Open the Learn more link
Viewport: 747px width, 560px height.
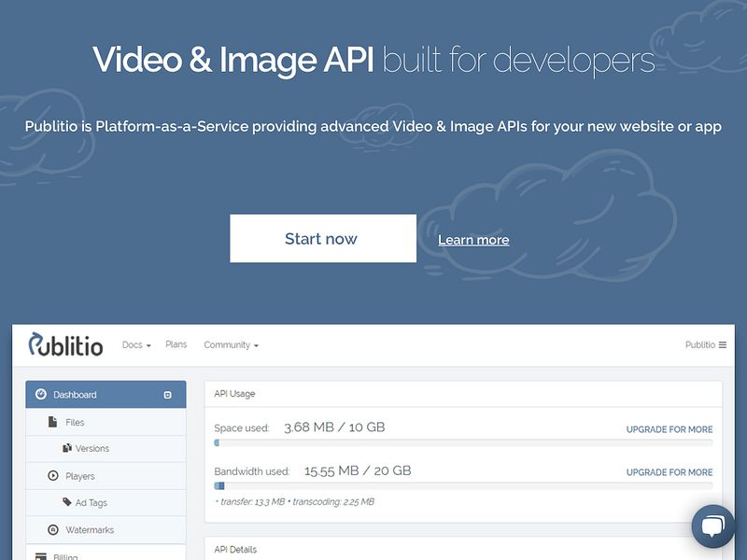click(473, 240)
